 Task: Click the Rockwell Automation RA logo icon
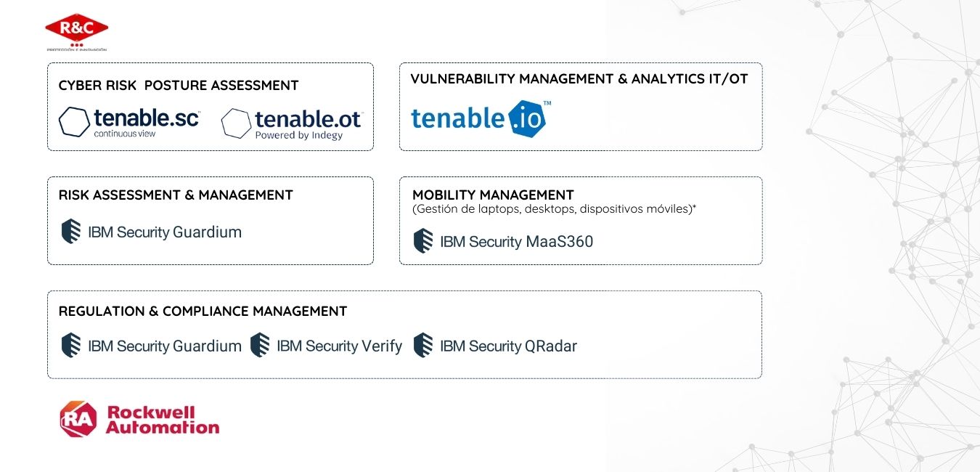coord(78,419)
